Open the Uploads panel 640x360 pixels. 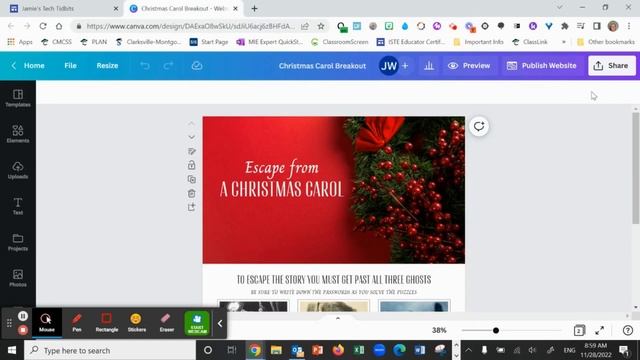(18, 170)
